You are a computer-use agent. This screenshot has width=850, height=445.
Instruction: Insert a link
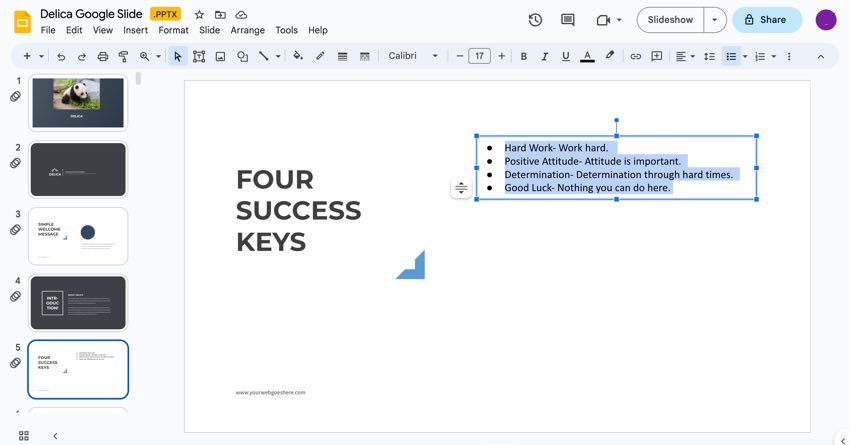635,56
